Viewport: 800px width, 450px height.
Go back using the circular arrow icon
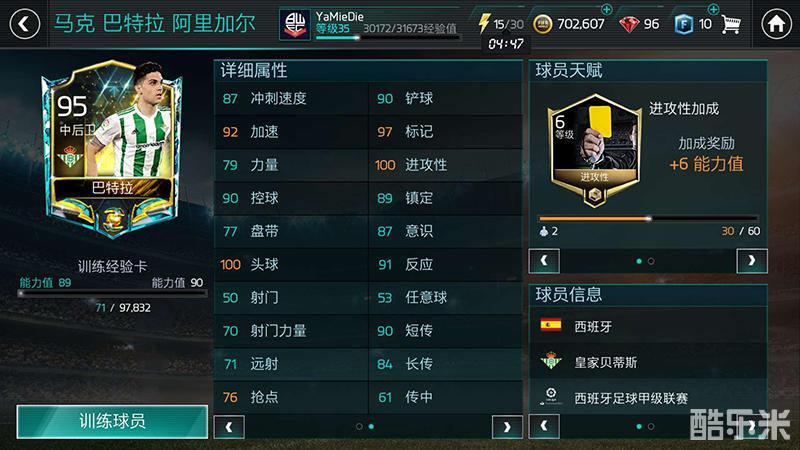24,24
